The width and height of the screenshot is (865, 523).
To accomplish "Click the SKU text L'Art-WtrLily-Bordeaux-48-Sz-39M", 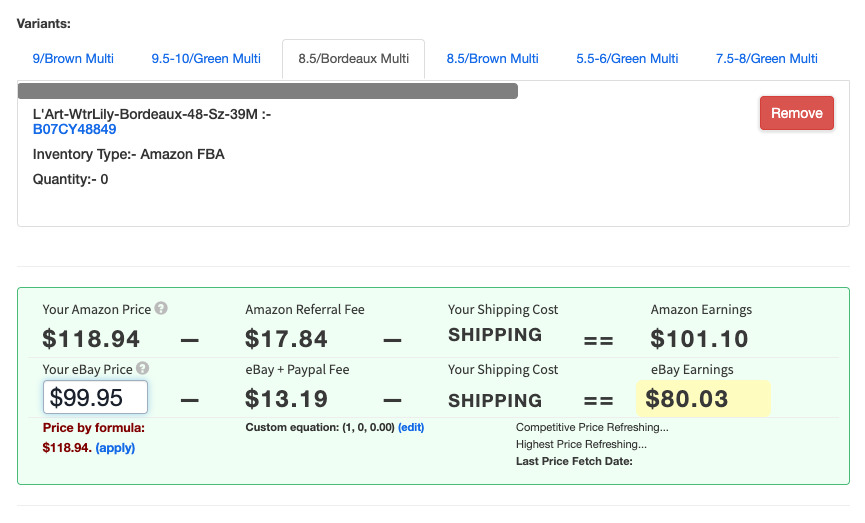I will [x=145, y=114].
